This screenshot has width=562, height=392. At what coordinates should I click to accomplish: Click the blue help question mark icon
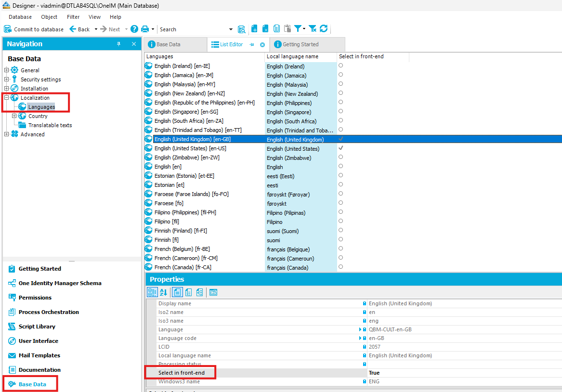tap(134, 29)
